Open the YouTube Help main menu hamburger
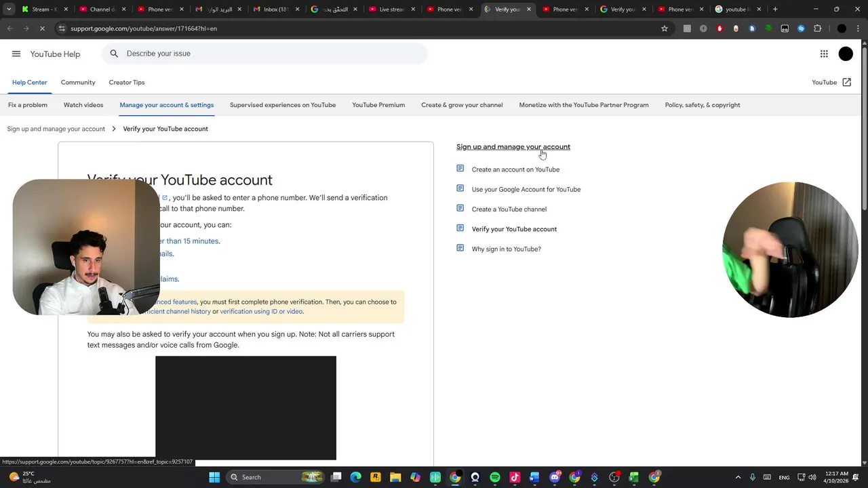Viewport: 868px width, 488px height. 16,54
